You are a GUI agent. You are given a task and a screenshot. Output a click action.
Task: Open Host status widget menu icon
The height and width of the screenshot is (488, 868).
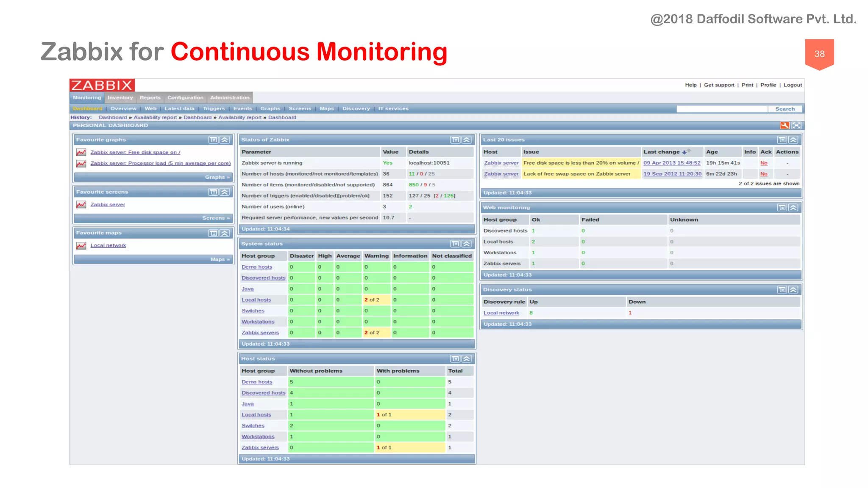456,359
